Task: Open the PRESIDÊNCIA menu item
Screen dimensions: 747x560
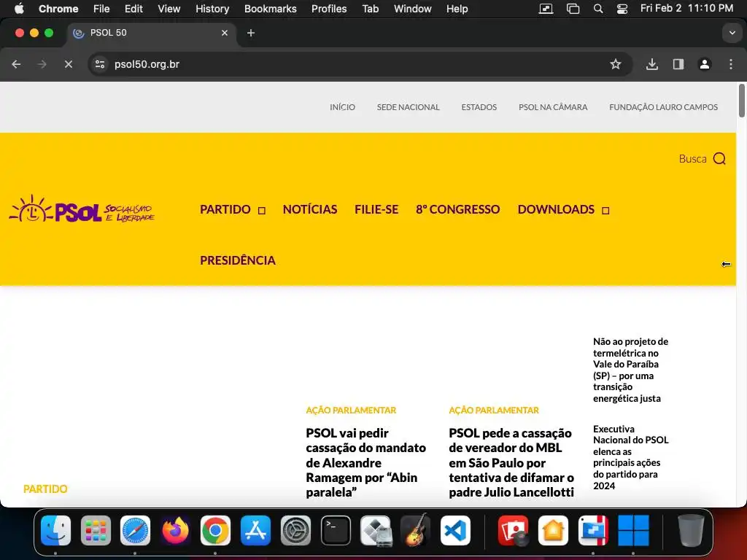Action: (x=238, y=260)
